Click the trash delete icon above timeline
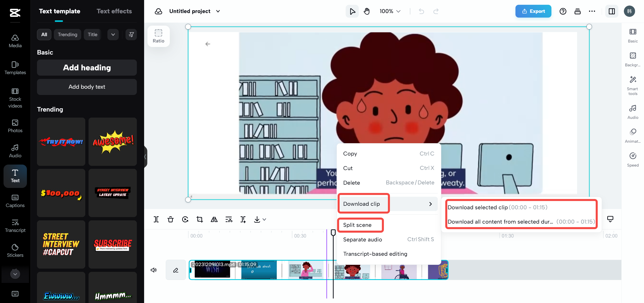Image resolution: width=644 pixels, height=303 pixels. pos(171,219)
